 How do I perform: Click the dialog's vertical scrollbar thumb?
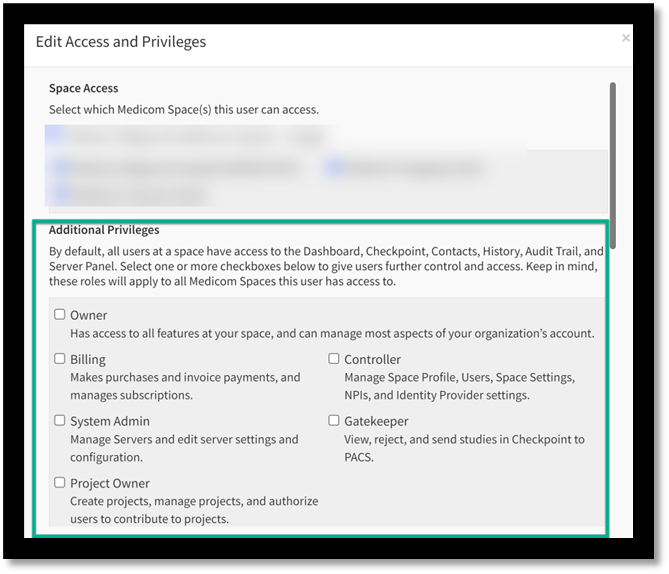(612, 165)
